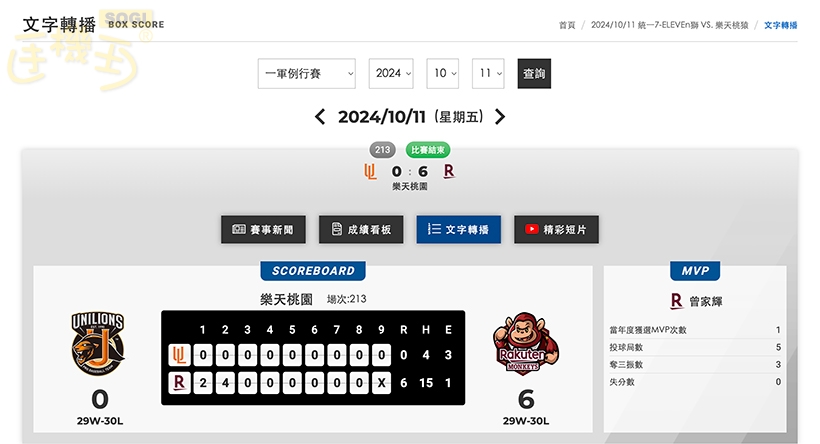The image size is (820, 444).
Task: Select the 文字轉播 play-by-play tab
Action: 458,229
